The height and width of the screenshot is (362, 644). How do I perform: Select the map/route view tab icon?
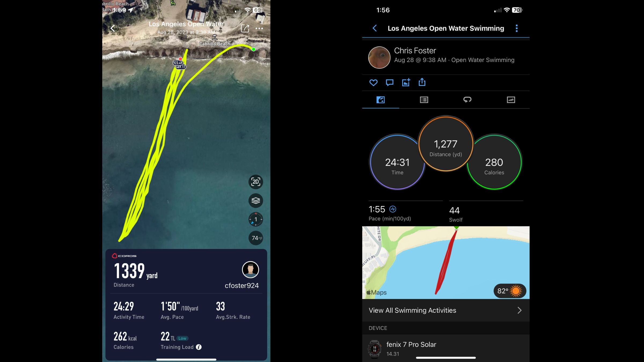coord(380,99)
